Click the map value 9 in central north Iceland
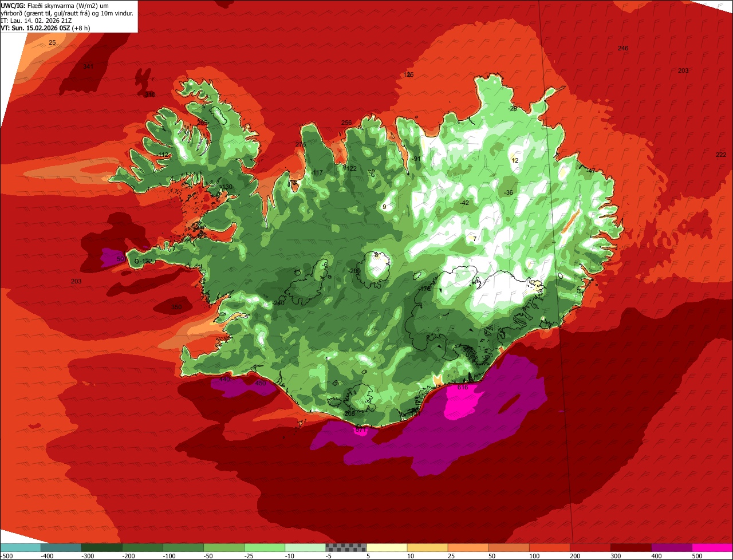 click(x=384, y=207)
